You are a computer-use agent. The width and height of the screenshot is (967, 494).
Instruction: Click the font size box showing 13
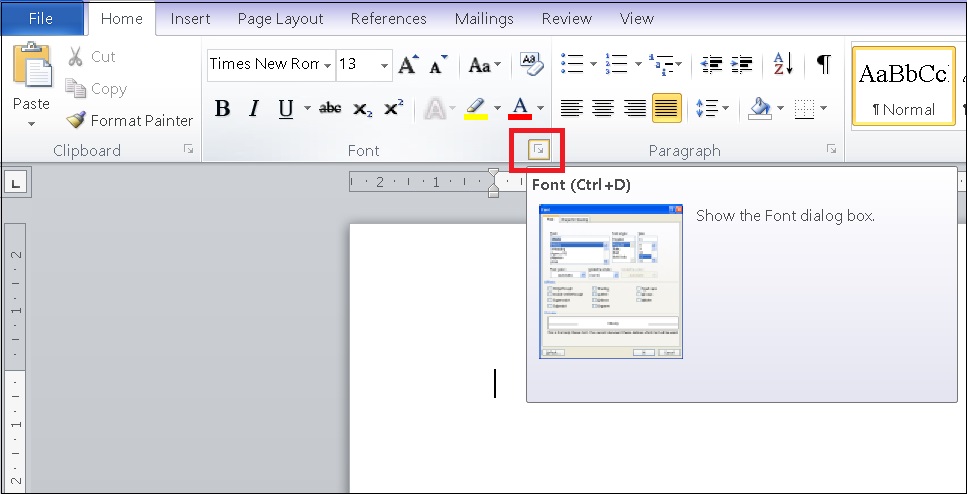[358, 64]
